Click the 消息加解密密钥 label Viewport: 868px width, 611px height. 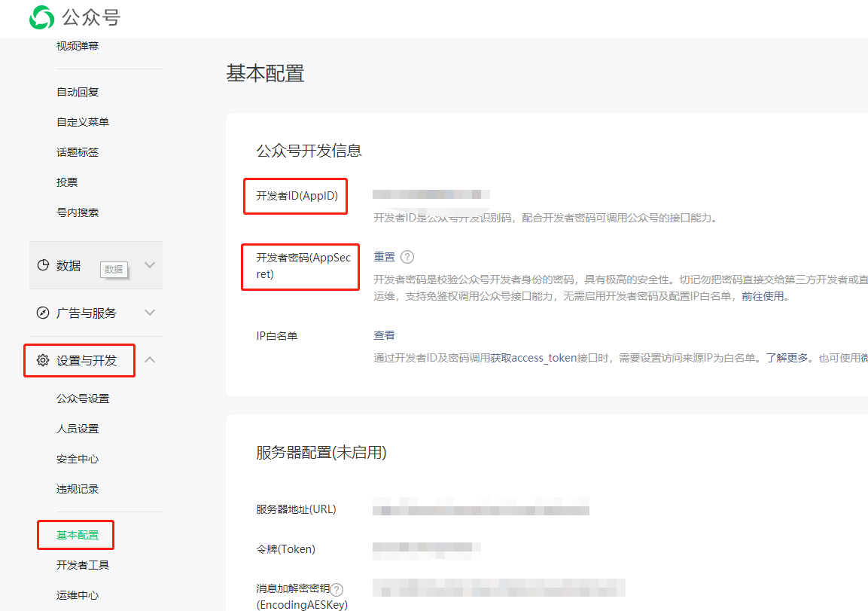(x=293, y=588)
